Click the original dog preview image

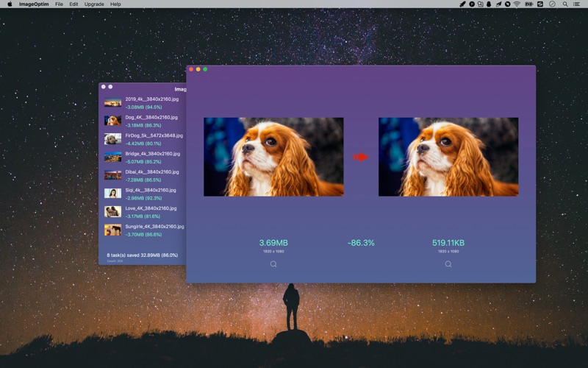273,157
